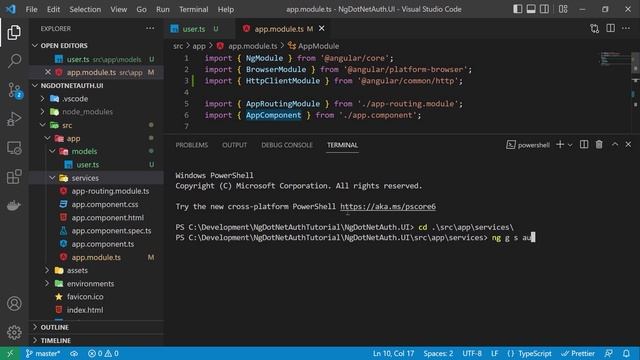640x360 pixels.
Task: Maximize the panel size with chevron
Action: pos(615,144)
